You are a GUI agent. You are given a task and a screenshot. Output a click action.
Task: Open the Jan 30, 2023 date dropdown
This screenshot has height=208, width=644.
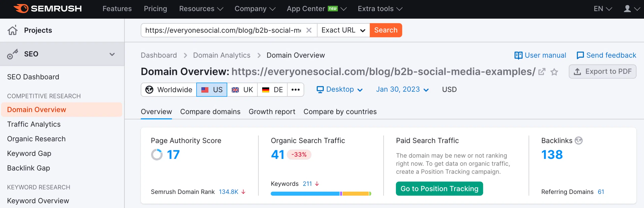(x=403, y=90)
